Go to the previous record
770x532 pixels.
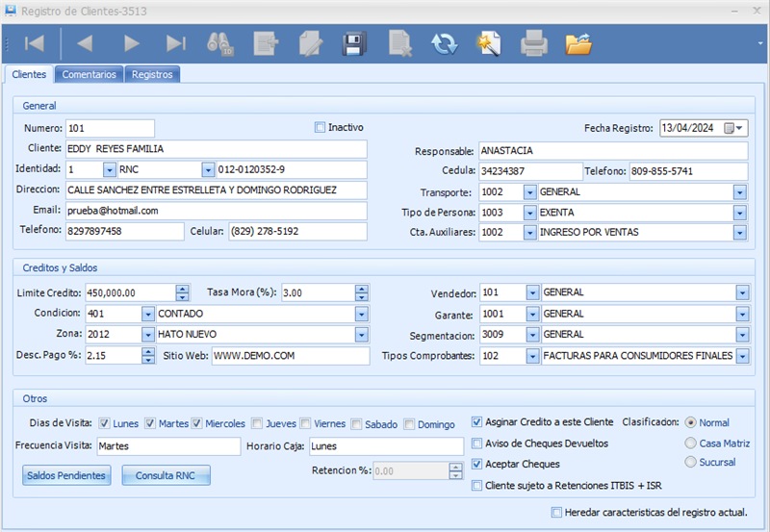pyautogui.click(x=85, y=43)
